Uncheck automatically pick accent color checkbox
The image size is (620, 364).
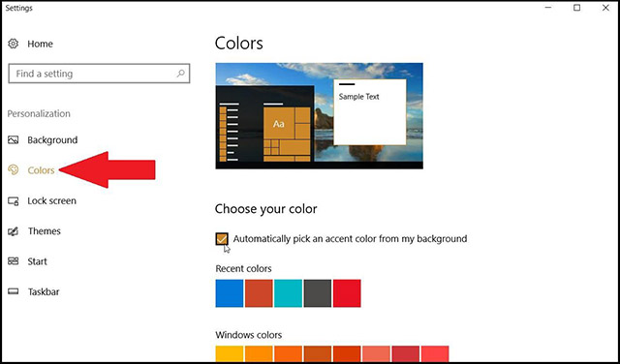222,239
